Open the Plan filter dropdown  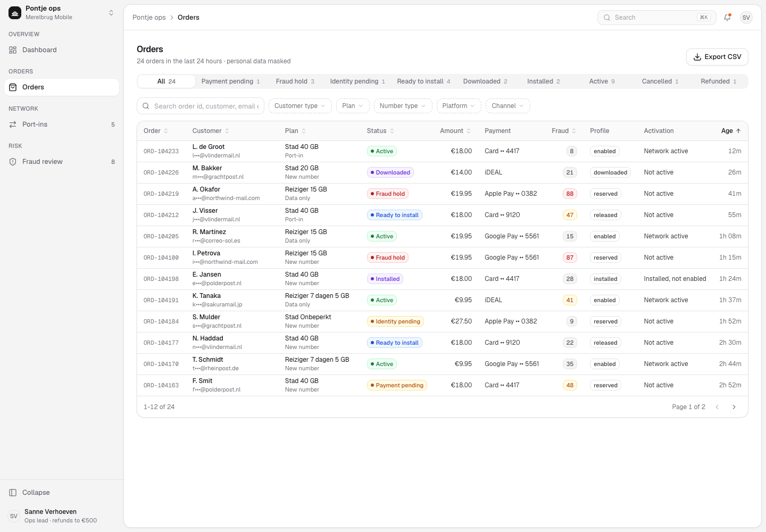click(x=353, y=106)
